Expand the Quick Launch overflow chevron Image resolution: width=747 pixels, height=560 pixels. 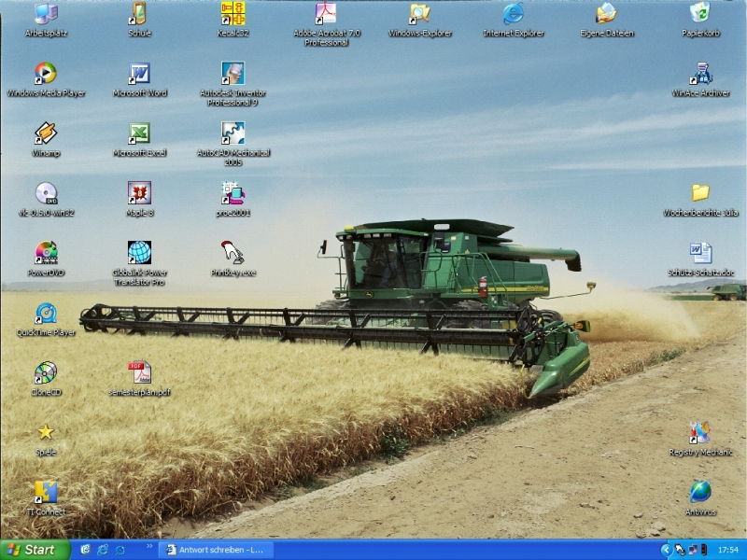coord(148,546)
